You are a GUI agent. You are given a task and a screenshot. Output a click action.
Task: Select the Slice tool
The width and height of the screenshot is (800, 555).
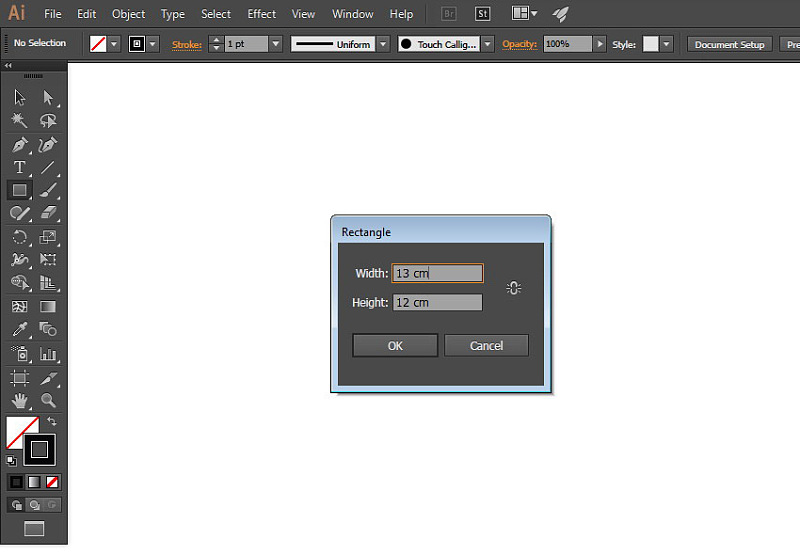coord(48,378)
